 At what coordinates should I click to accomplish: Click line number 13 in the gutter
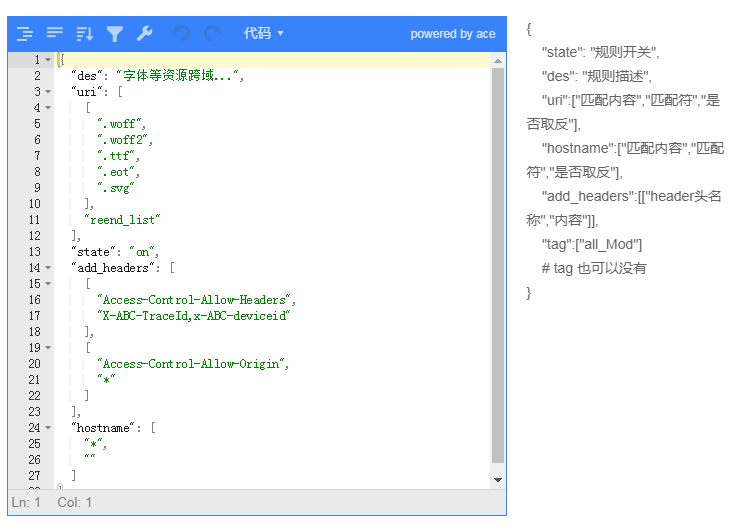click(35, 252)
